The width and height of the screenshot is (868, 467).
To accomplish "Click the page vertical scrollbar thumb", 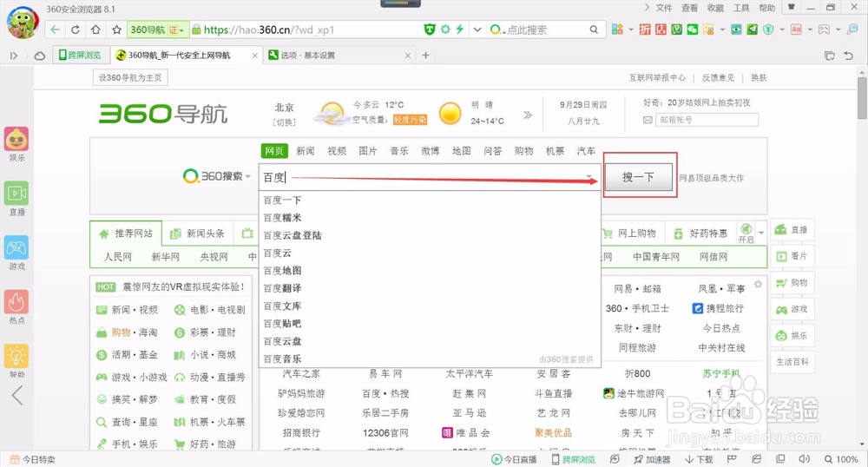I will [862, 98].
